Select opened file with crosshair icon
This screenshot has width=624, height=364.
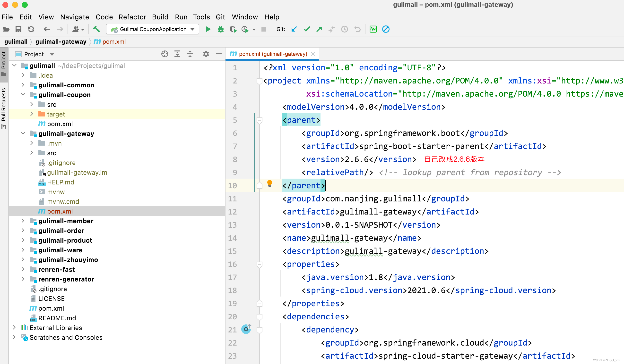point(165,54)
